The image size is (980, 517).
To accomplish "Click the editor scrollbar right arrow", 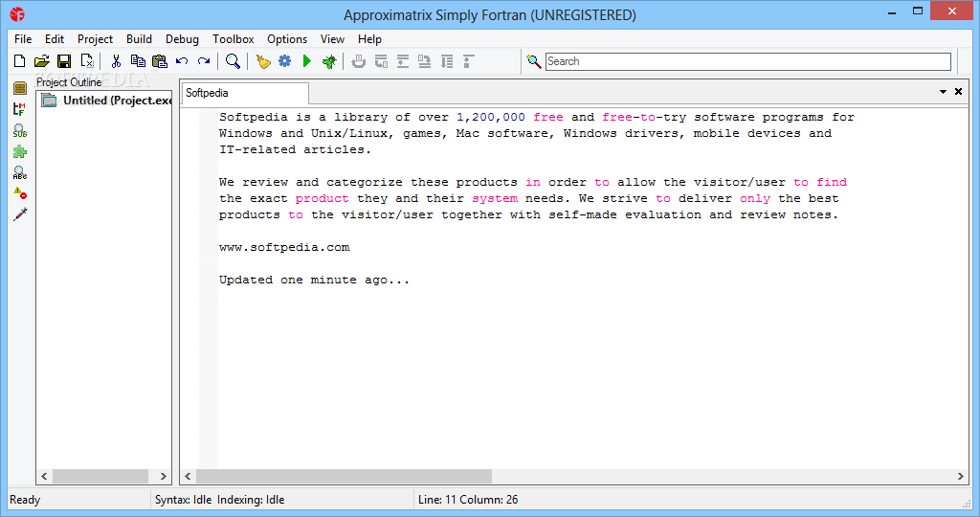I will point(961,477).
